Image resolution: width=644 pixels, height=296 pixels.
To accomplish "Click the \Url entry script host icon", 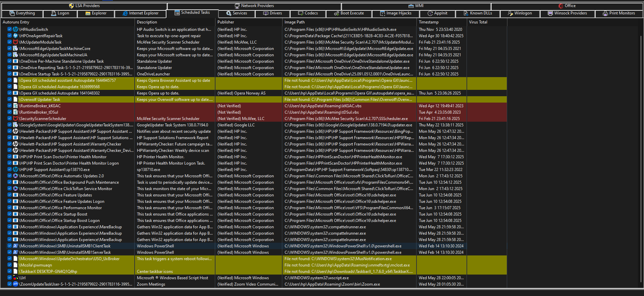I will click(15, 278).
